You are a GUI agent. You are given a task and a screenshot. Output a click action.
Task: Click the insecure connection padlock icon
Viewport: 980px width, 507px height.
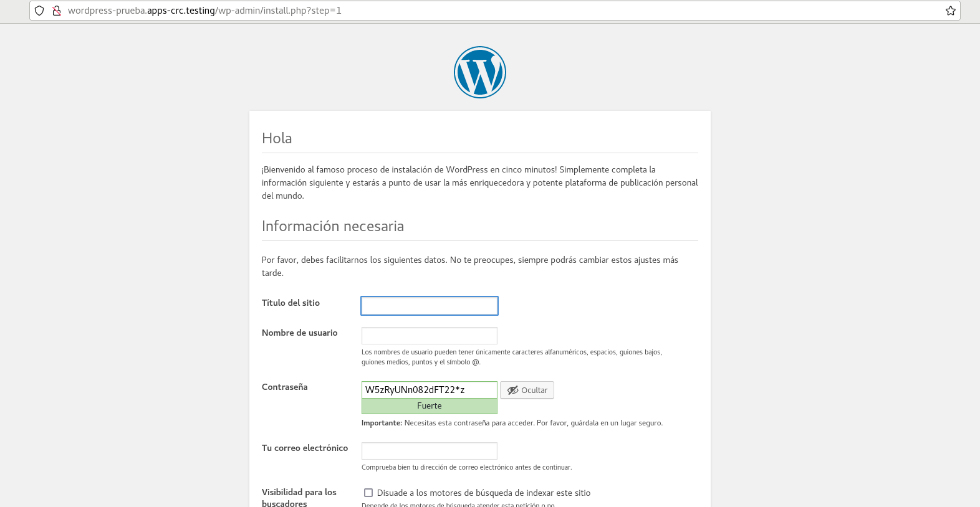(x=57, y=11)
